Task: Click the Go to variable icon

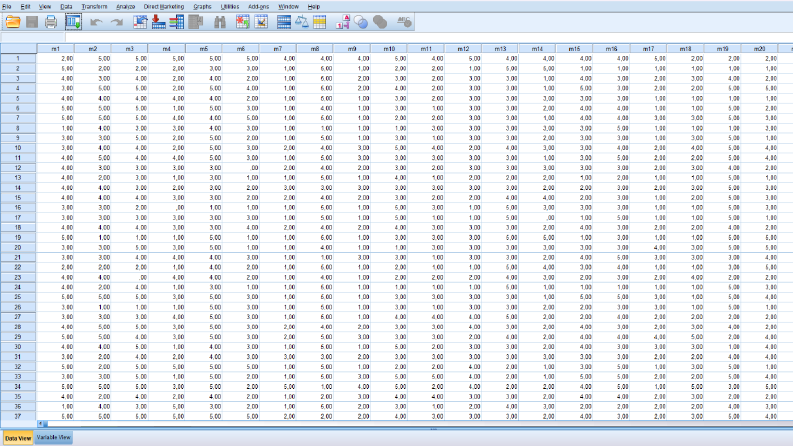Action: coord(158,22)
